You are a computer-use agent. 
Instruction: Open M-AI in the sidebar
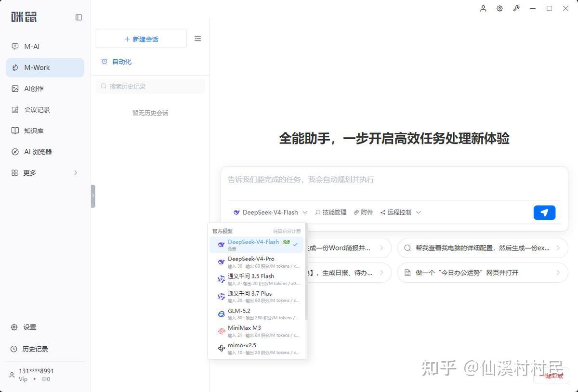45,46
